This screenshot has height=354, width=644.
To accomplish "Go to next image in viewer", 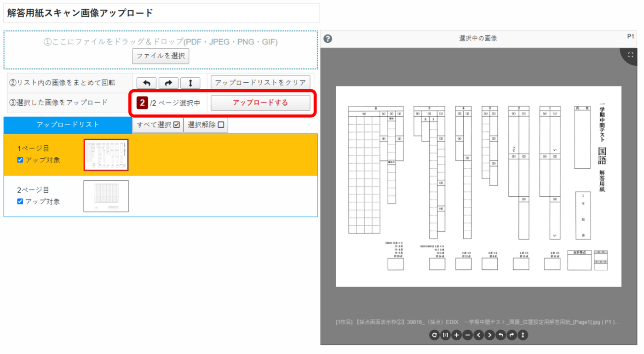I will point(489,335).
